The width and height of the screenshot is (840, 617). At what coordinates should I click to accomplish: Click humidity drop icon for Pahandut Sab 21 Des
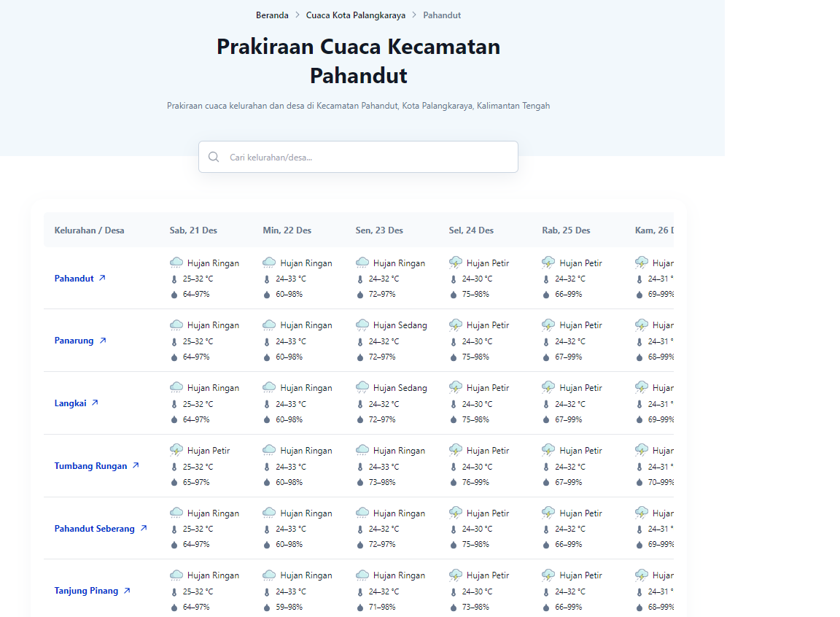pos(174,295)
